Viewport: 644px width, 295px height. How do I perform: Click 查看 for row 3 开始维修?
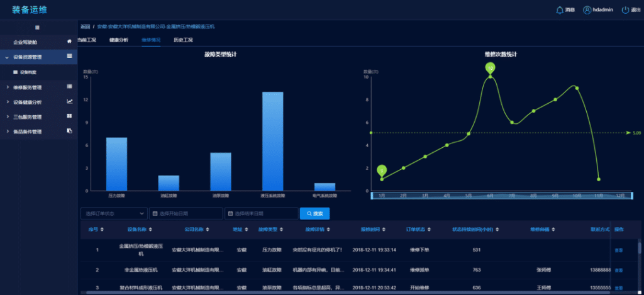pyautogui.click(x=619, y=288)
